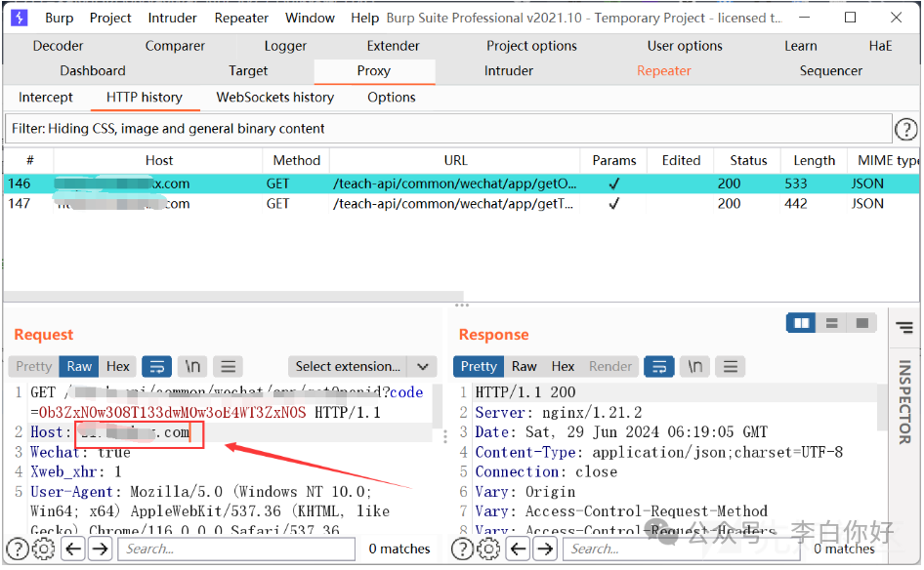Open the Response panel hamburger menu
924x570 pixels.
tap(732, 367)
